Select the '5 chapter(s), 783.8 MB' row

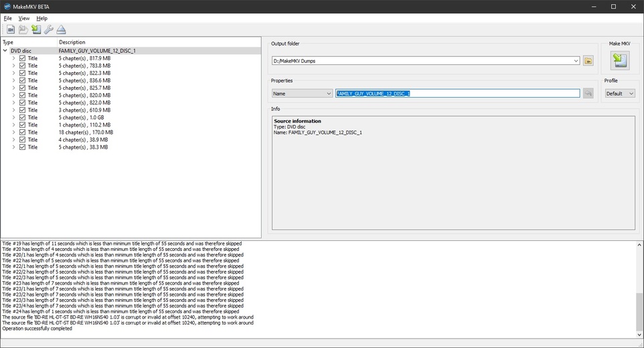coord(84,66)
